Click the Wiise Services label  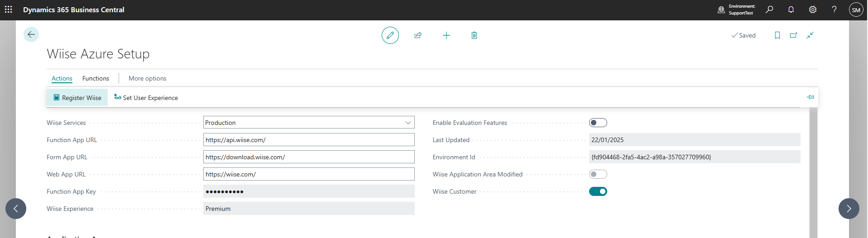(66, 123)
